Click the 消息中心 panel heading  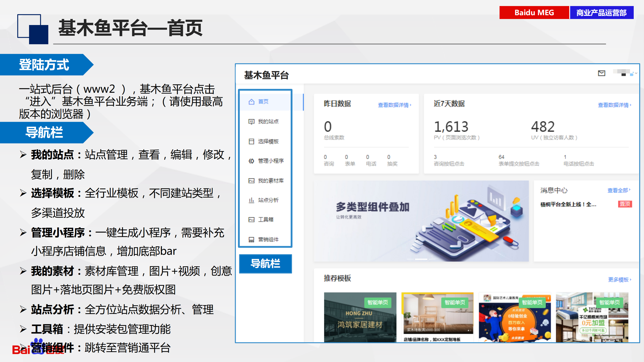(x=554, y=191)
